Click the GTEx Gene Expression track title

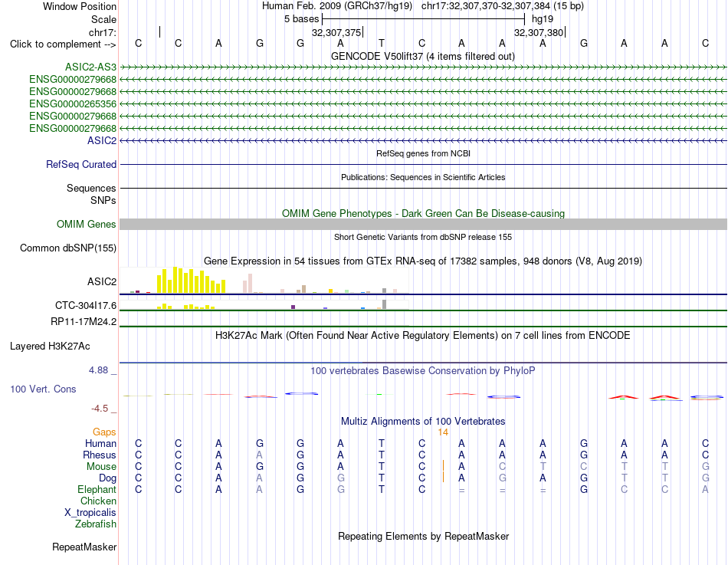coord(423,261)
